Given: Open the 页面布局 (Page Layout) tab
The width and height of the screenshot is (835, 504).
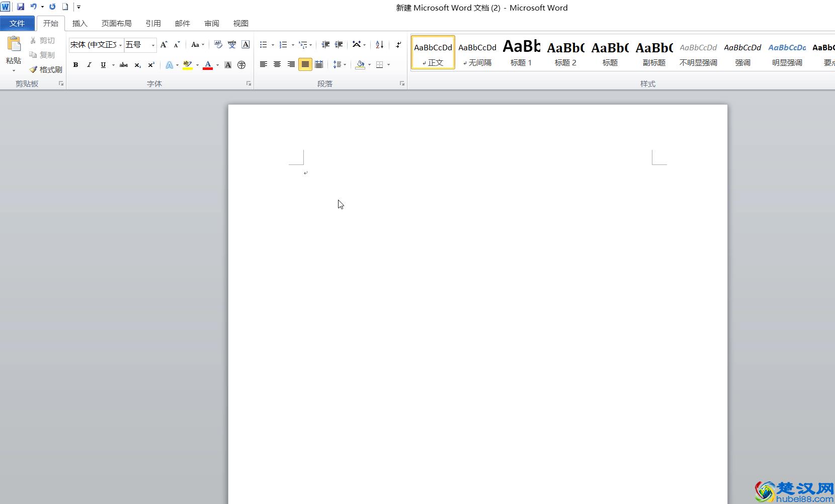Looking at the screenshot, I should [x=116, y=23].
